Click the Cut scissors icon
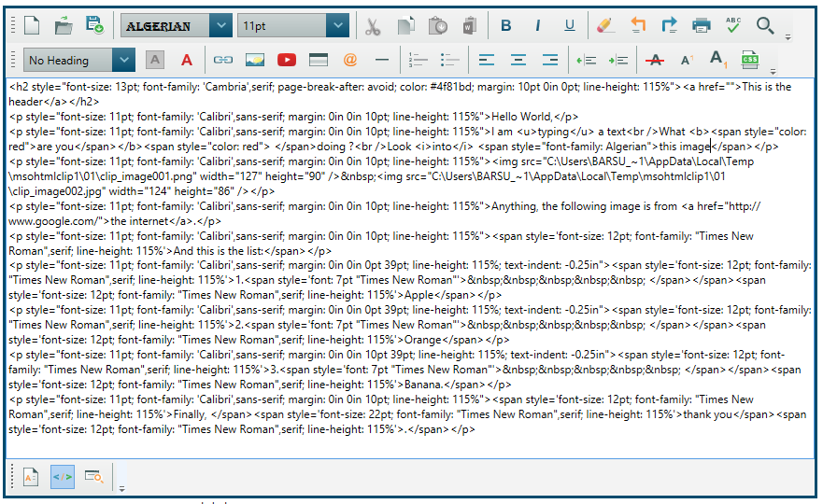The height and width of the screenshot is (504, 823). click(373, 26)
